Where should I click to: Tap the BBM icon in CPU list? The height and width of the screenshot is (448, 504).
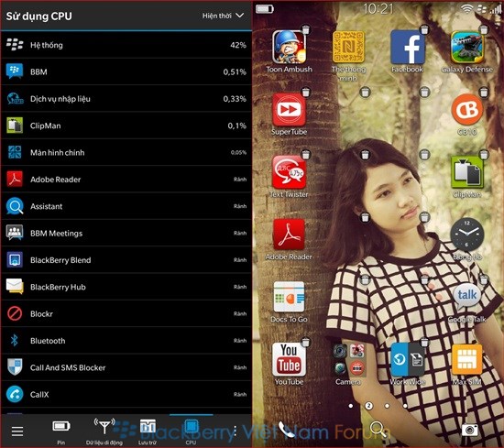point(15,71)
